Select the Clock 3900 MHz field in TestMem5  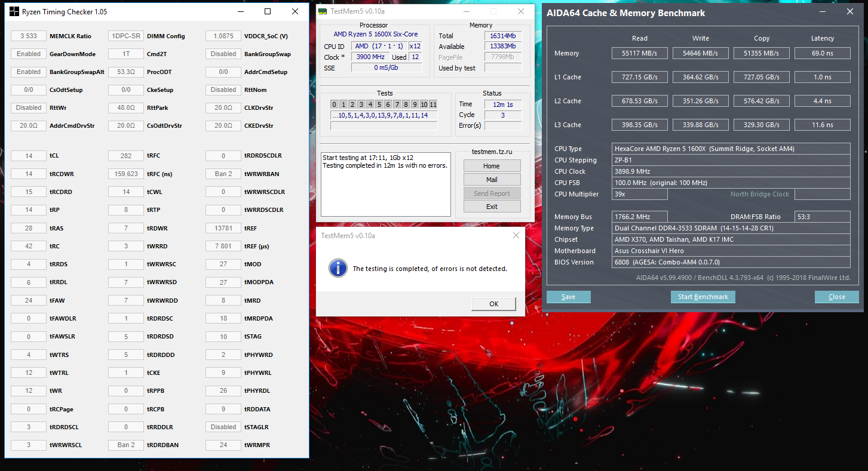click(370, 57)
